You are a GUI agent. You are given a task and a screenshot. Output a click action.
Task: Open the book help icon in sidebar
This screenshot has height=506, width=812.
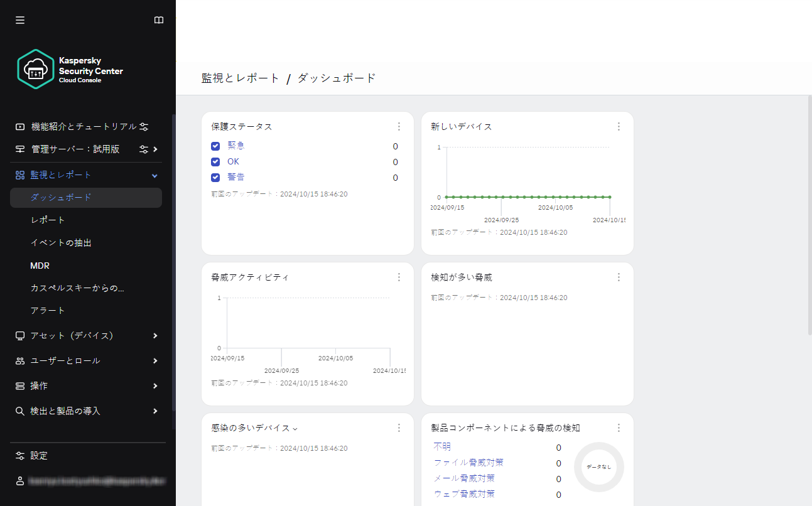click(x=159, y=20)
